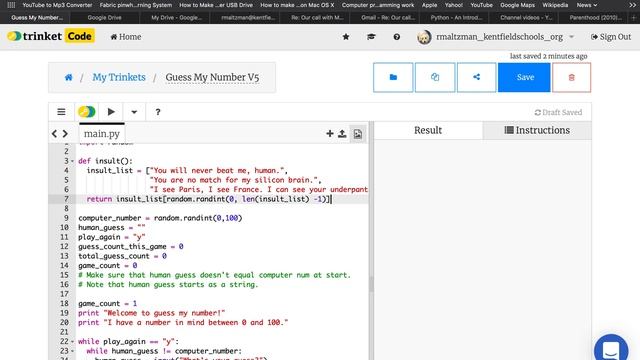This screenshot has width=640, height=360.
Task: Click the Save button
Action: [524, 77]
